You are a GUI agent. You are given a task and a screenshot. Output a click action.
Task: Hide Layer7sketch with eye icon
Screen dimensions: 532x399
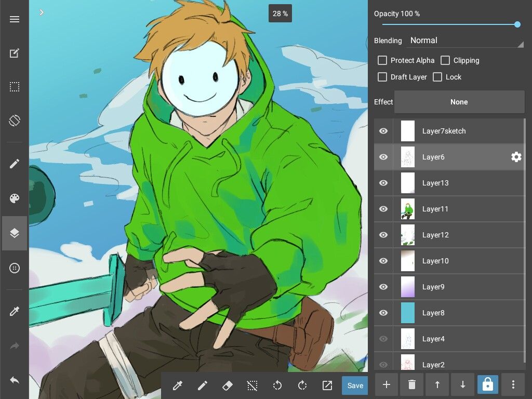tap(383, 131)
